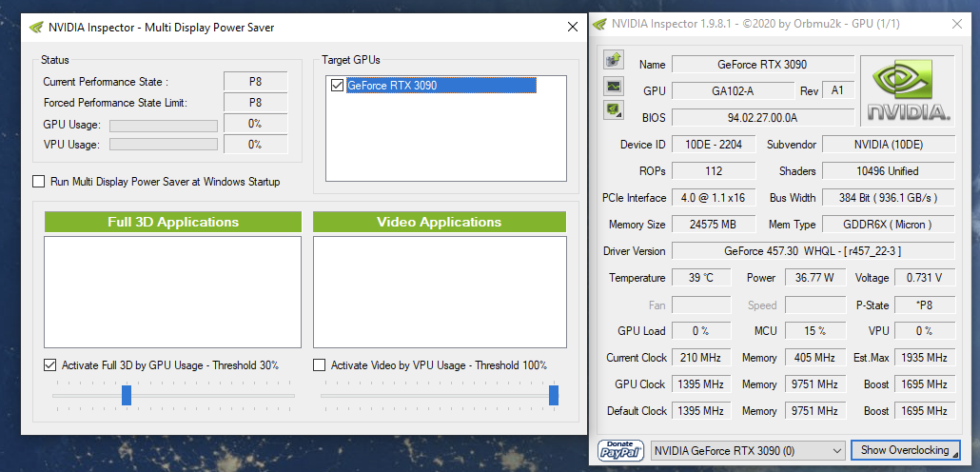Click the Driver Version GeForce 457.30 WHQL field
Image resolution: width=980 pixels, height=472 pixels.
tap(813, 250)
